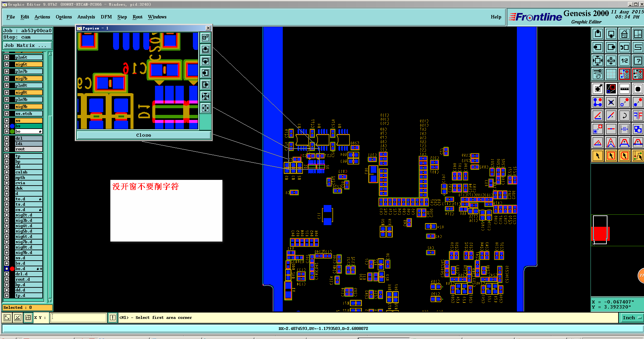This screenshot has height=339, width=644.
Task: Select the sig9b layer name
Action: tap(29, 107)
